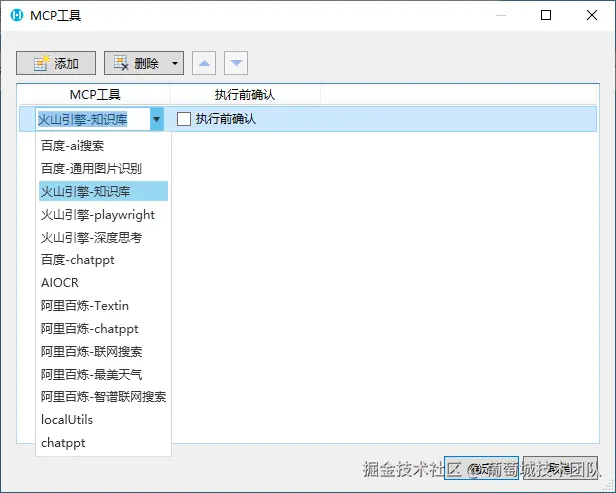This screenshot has width=616, height=493.
Task: Click the 执行前确认 column header
Action: pyautogui.click(x=245, y=95)
